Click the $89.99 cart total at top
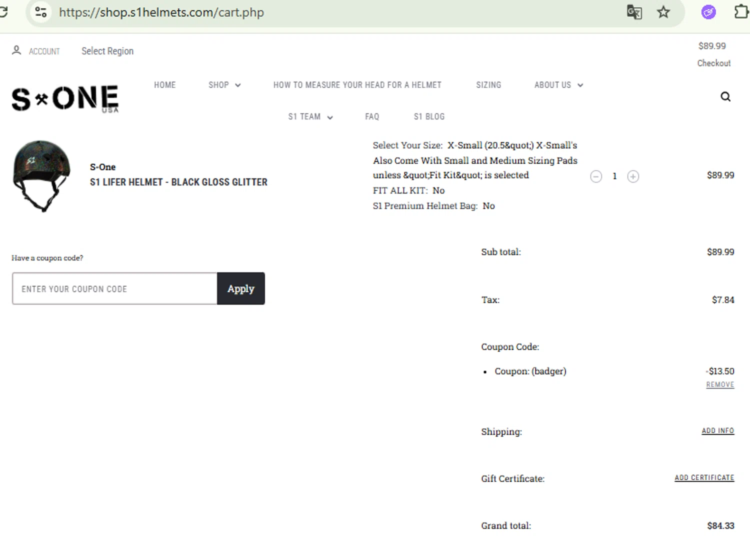This screenshot has width=750, height=560. [712, 46]
